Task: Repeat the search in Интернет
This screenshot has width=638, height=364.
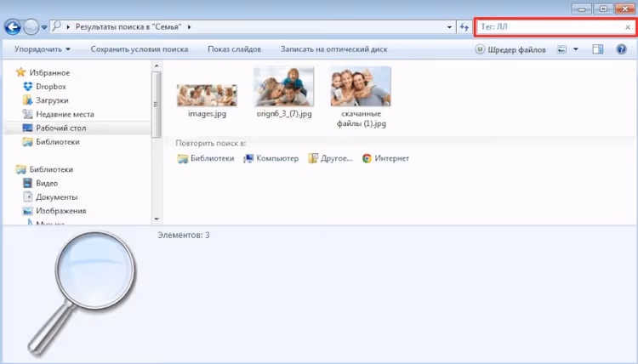Action: click(385, 159)
